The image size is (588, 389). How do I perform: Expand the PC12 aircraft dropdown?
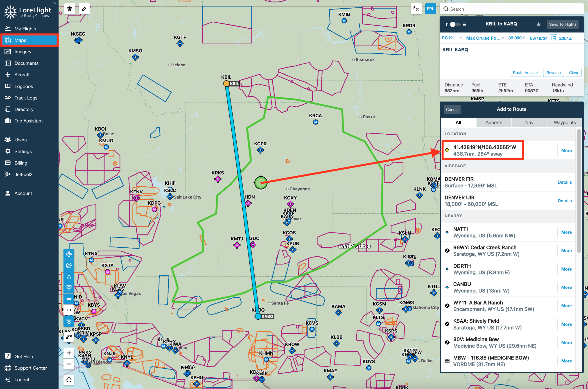click(x=452, y=38)
